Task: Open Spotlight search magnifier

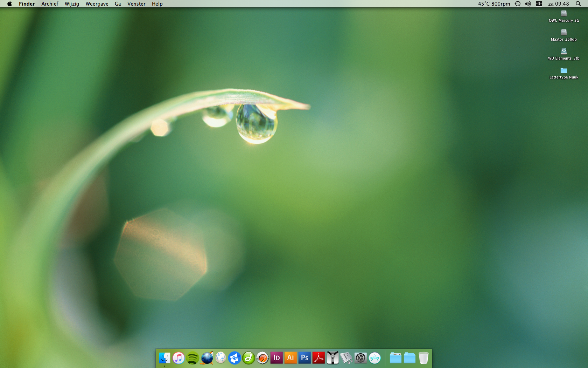Action: tap(578, 4)
